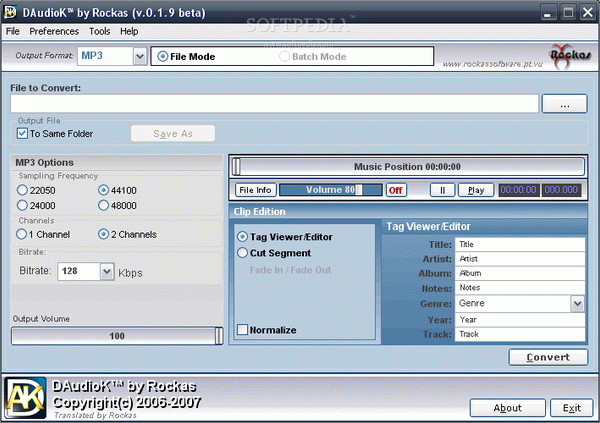The width and height of the screenshot is (600, 423).
Task: Open the Preferences menu
Action: (x=54, y=31)
